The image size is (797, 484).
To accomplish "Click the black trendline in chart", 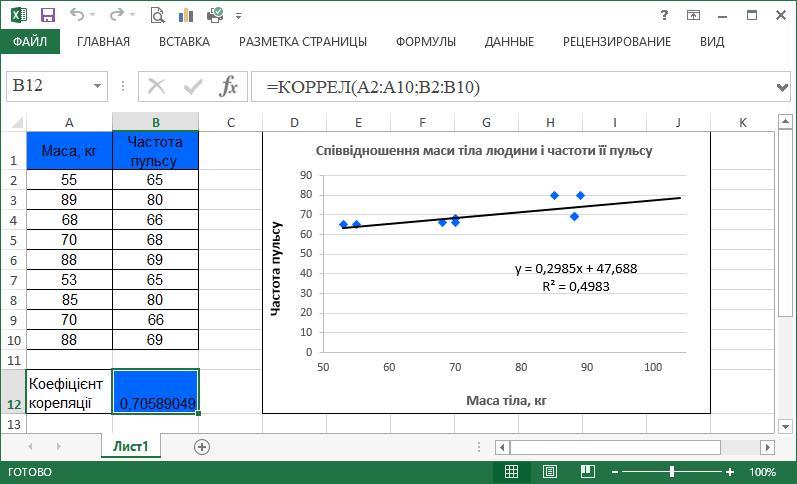I will (x=511, y=213).
